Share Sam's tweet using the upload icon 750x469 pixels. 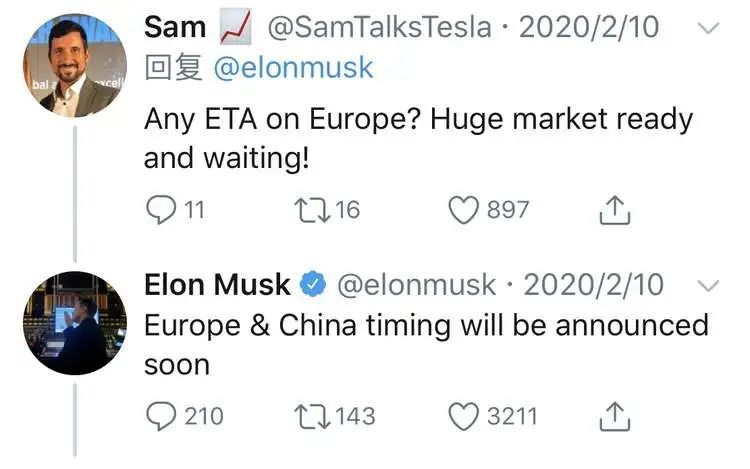[615, 210]
